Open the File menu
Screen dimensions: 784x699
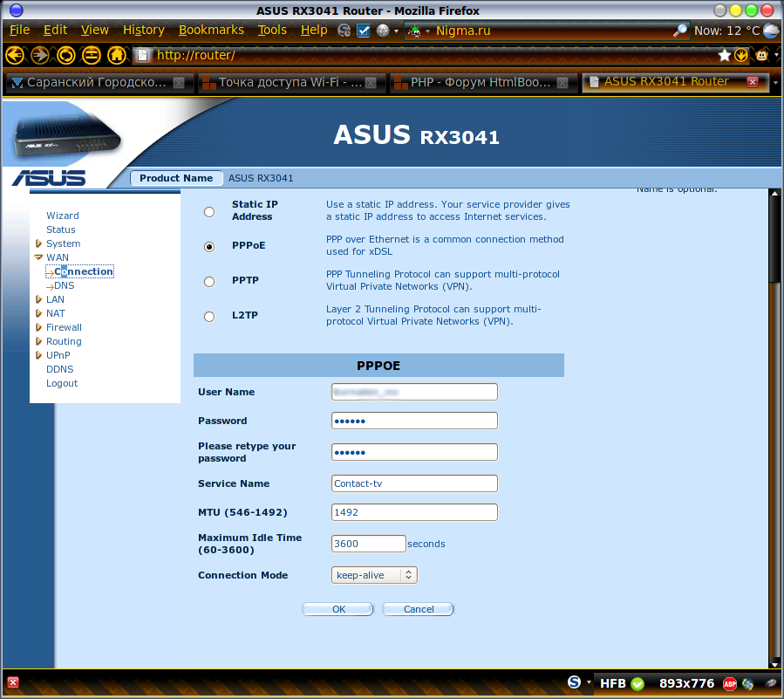coord(19,31)
